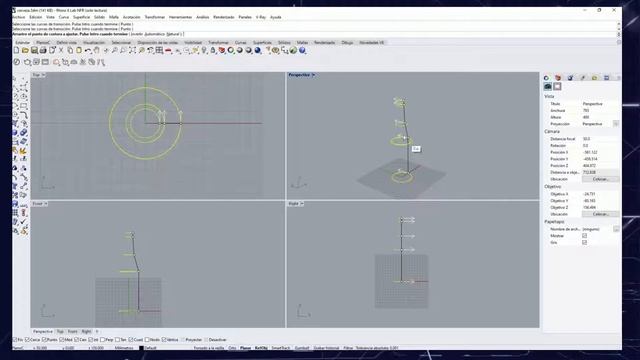The image size is (640, 360).
Task: Open the folder icon tab in right panel
Action: point(594,78)
